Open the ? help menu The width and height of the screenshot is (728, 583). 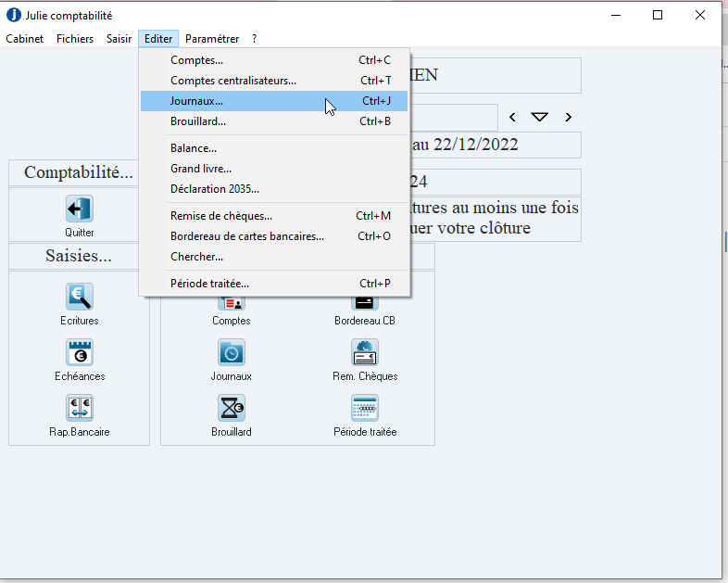254,39
